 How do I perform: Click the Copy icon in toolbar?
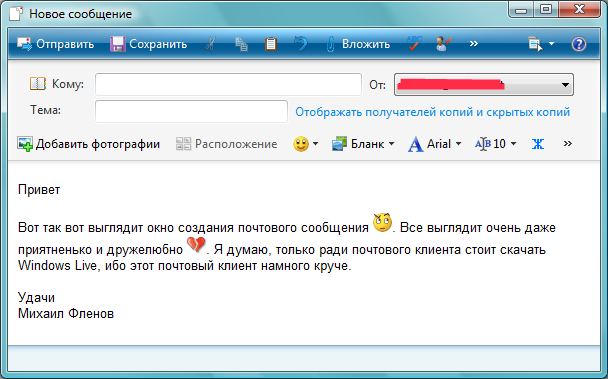point(241,44)
